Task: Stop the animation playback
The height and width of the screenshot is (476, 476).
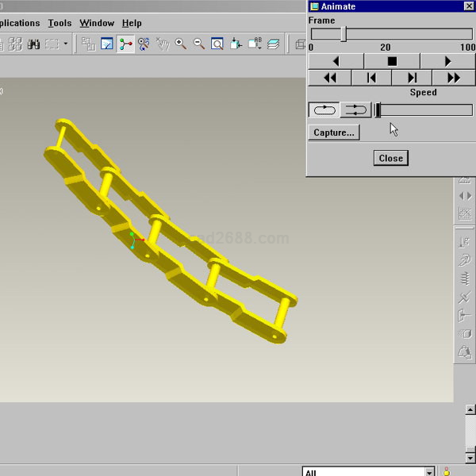Action: [x=391, y=61]
